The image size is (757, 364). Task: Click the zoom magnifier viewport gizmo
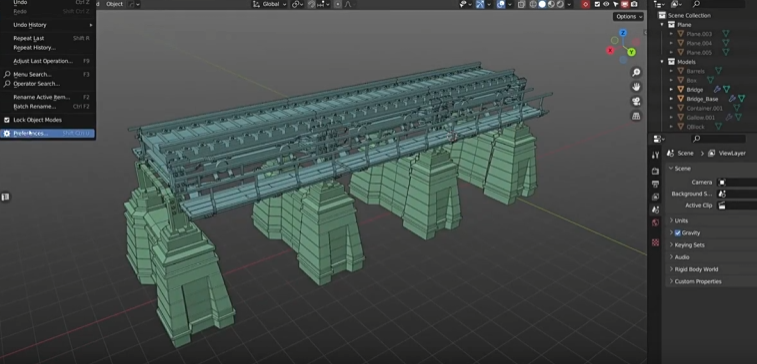pos(636,72)
